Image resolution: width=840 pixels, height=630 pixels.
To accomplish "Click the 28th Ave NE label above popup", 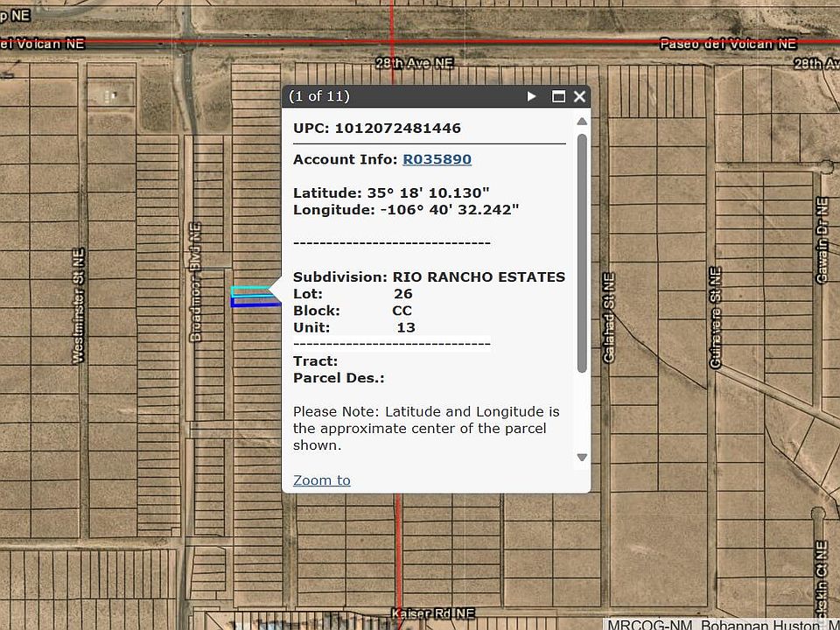I will coord(414,64).
